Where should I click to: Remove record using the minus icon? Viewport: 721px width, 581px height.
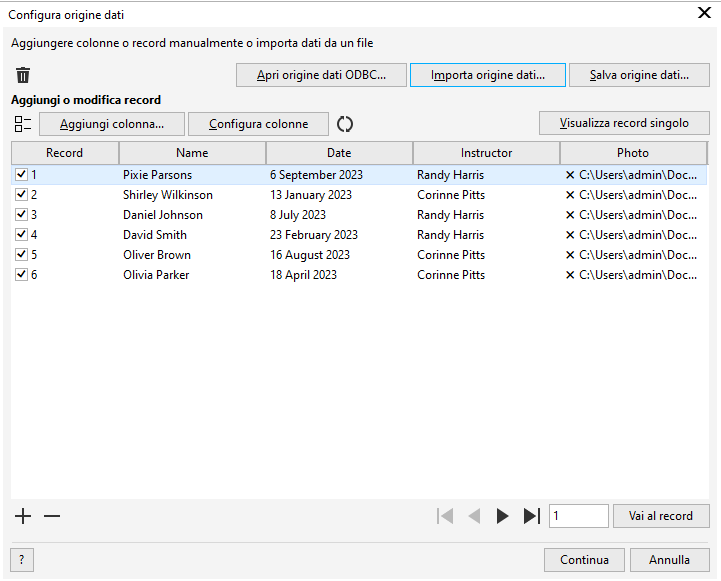coord(52,516)
